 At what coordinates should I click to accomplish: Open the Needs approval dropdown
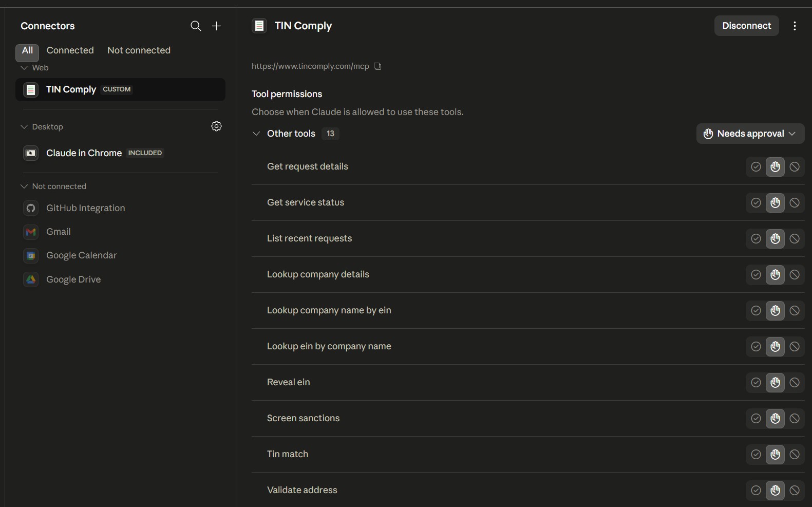[x=750, y=134]
